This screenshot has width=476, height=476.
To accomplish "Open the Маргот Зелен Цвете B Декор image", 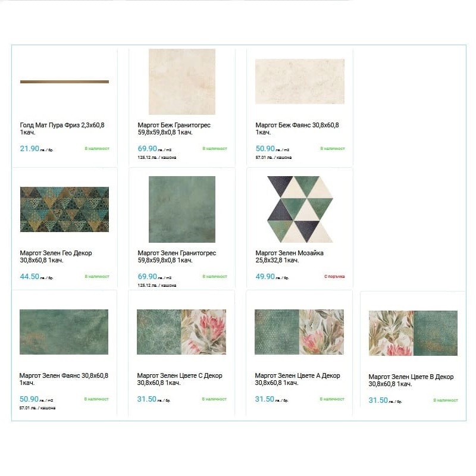I will click(x=413, y=333).
